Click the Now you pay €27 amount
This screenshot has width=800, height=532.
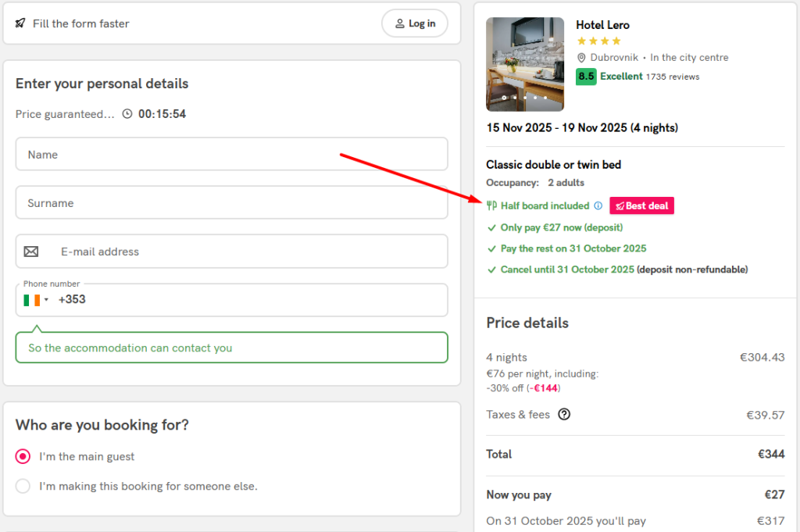774,495
